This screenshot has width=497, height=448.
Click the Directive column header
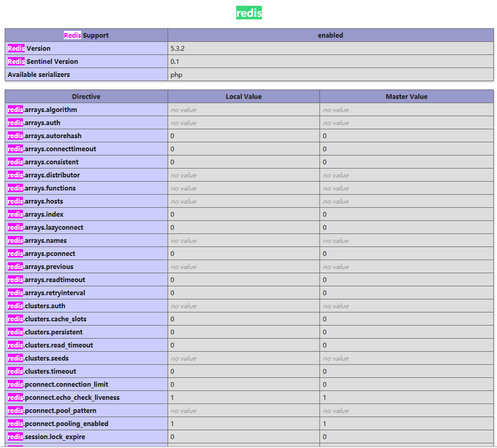(x=86, y=97)
